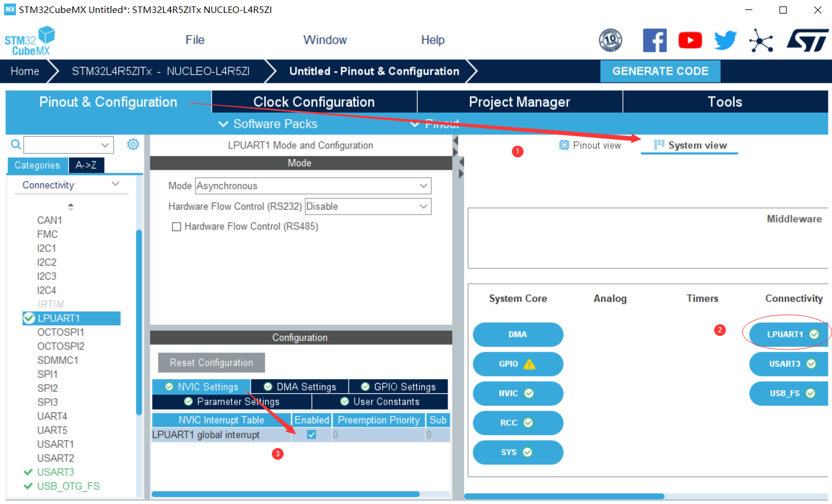
Task: Switch to Clock Configuration tab
Action: coord(314,101)
